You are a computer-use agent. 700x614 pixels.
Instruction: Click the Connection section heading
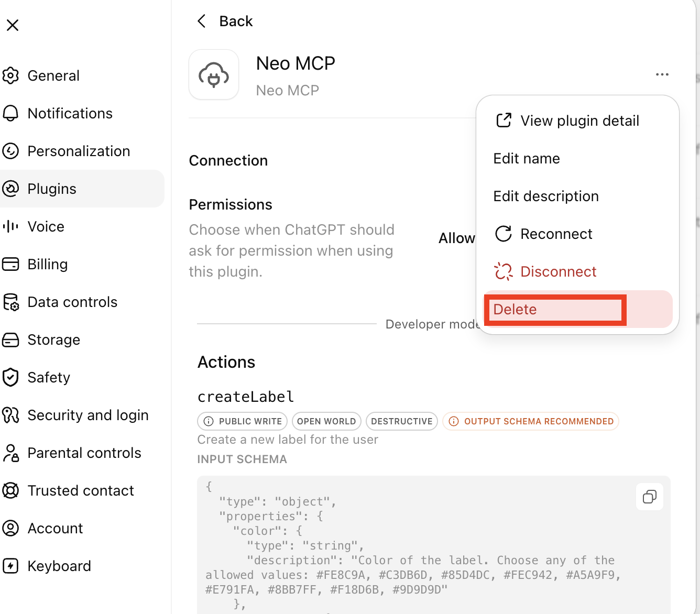(x=228, y=160)
